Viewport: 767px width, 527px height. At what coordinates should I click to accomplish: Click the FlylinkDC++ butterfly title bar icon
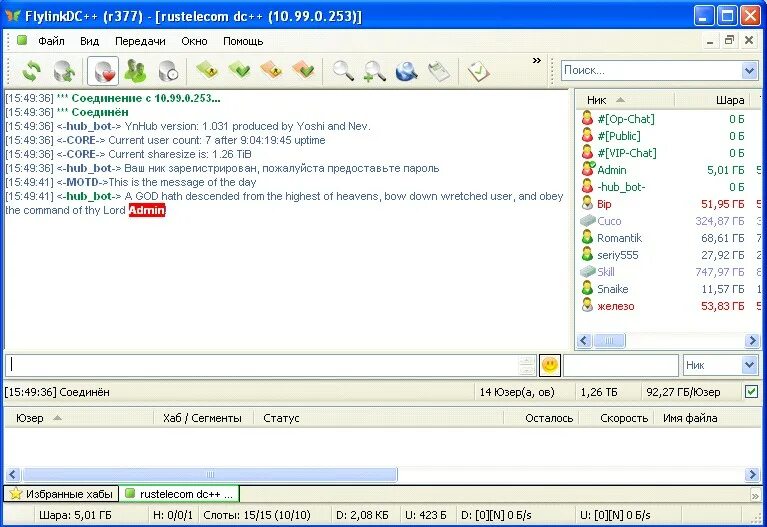coord(13,16)
